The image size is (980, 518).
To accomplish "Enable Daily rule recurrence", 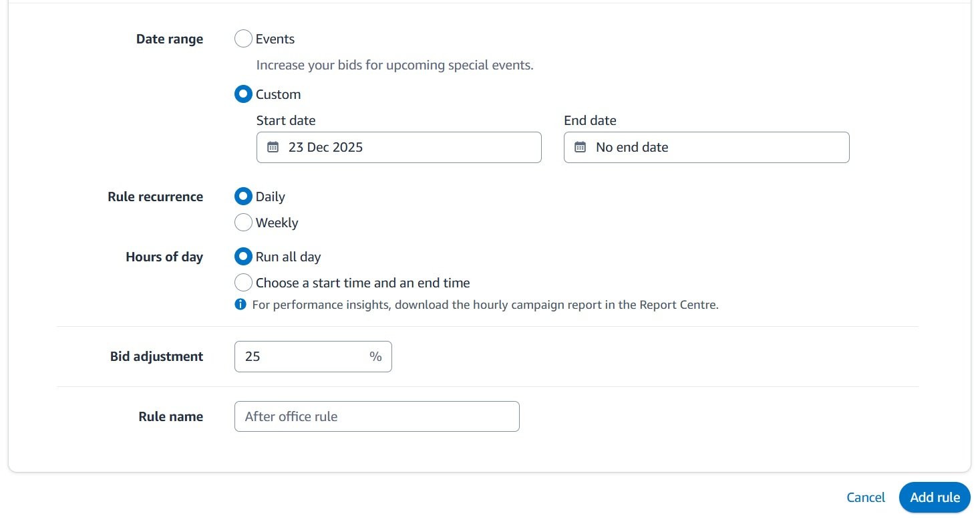I will [243, 196].
